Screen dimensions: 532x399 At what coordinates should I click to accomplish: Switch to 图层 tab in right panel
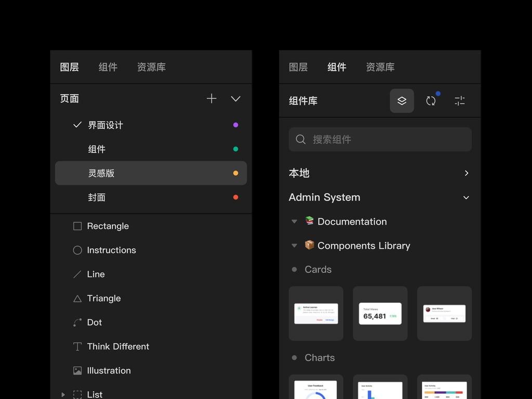tap(298, 67)
